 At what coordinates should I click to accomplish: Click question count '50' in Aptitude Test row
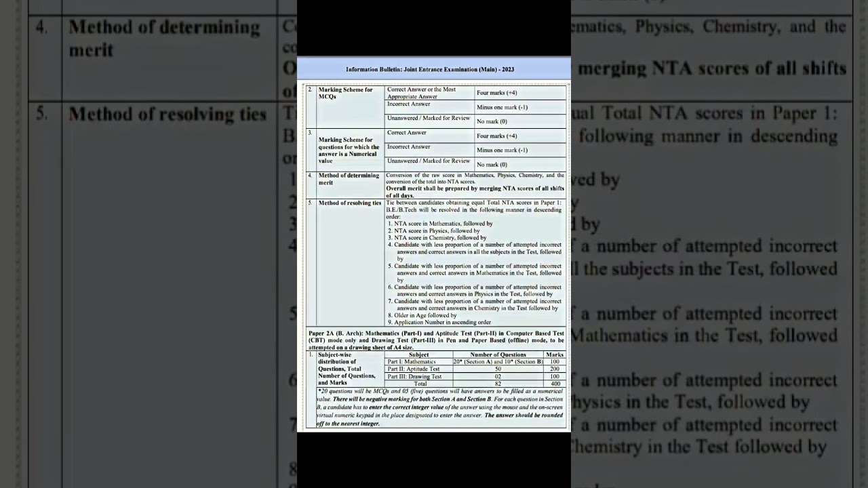(x=498, y=369)
